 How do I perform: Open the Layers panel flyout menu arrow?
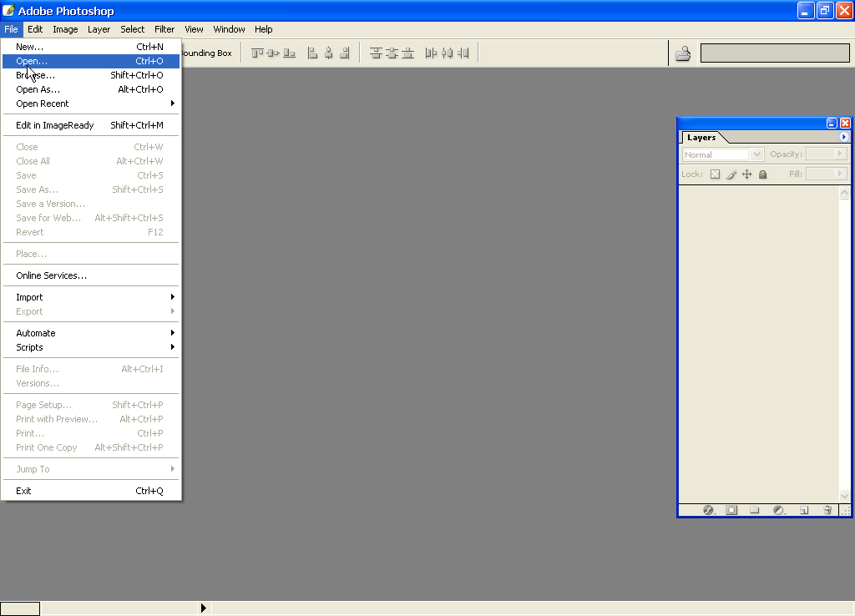pyautogui.click(x=843, y=137)
